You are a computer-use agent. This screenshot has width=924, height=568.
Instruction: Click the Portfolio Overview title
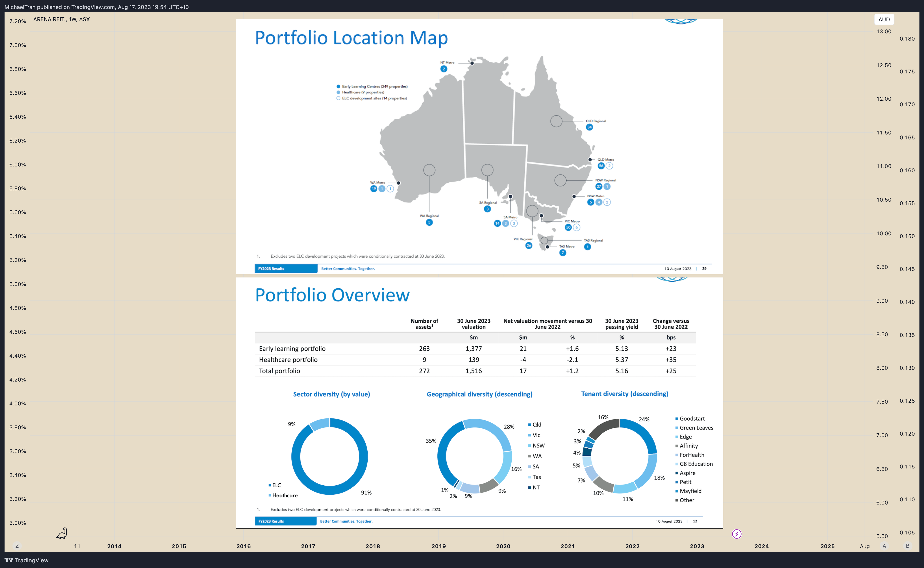coord(332,295)
